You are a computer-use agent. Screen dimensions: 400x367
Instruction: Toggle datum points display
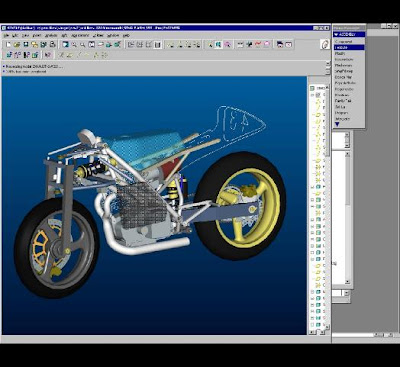[x=188, y=44]
